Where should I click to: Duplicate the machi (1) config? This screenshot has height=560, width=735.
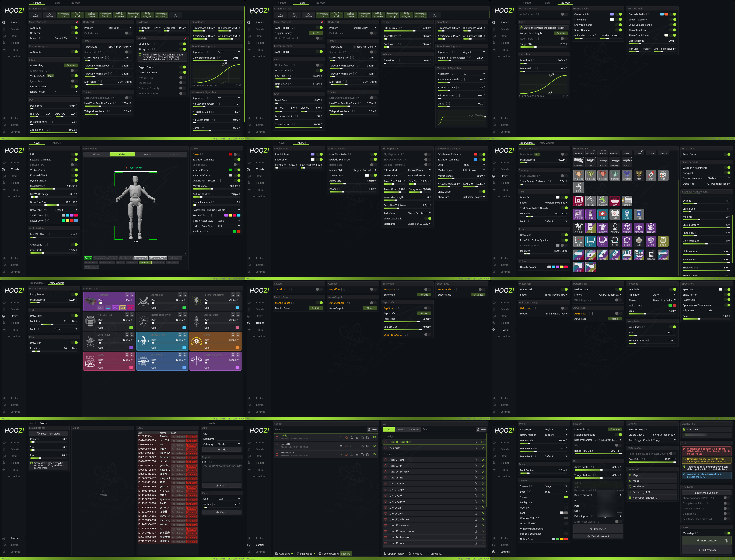click(x=362, y=446)
